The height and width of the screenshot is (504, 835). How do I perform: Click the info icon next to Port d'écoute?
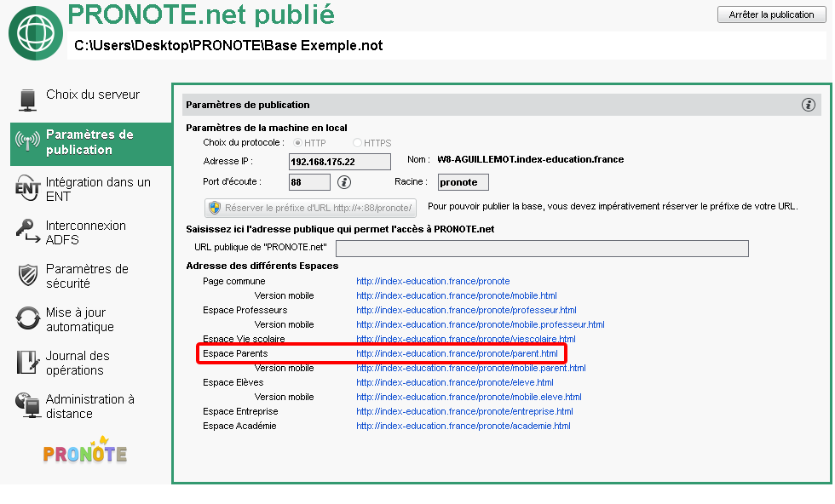pos(344,182)
